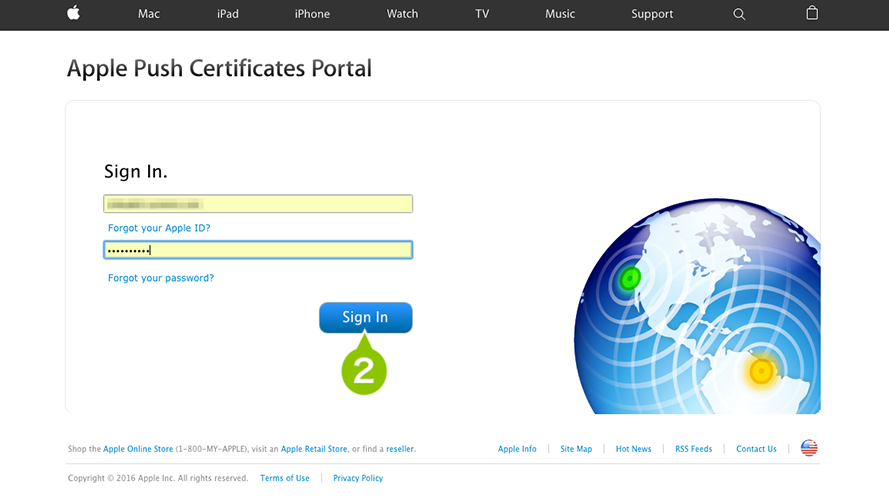889x500 pixels.
Task: Click the globe push notification image
Action: coord(697,306)
